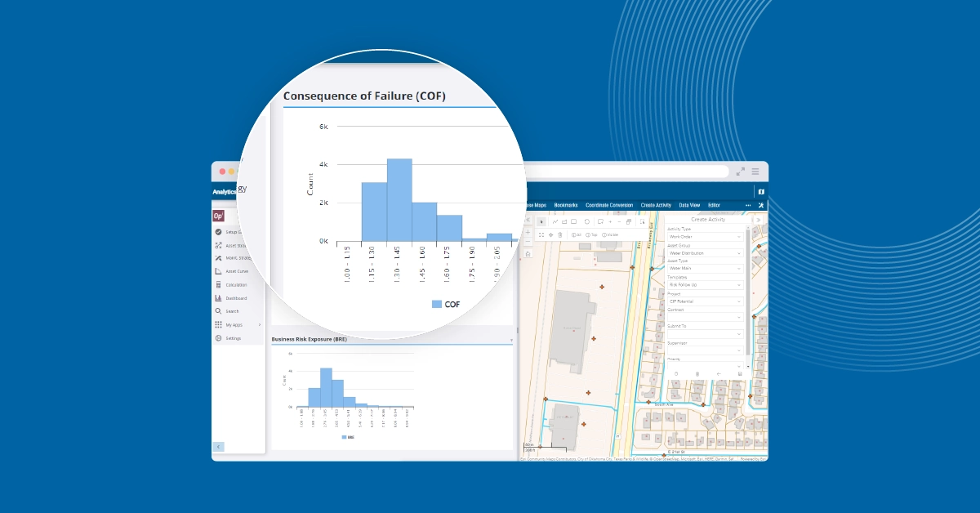Screen dimensions: 980x513
Task: Open Asset Curve in the sidebar
Action: (237, 271)
